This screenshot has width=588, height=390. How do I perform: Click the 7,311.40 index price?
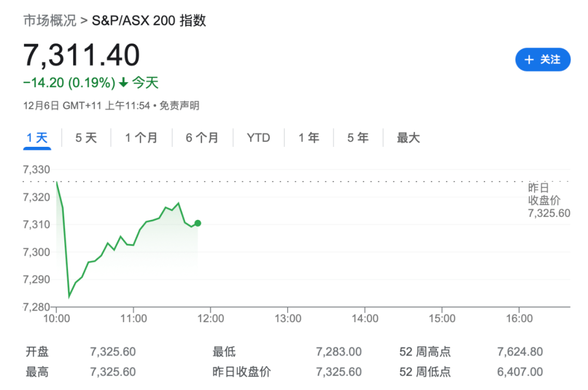tap(82, 55)
